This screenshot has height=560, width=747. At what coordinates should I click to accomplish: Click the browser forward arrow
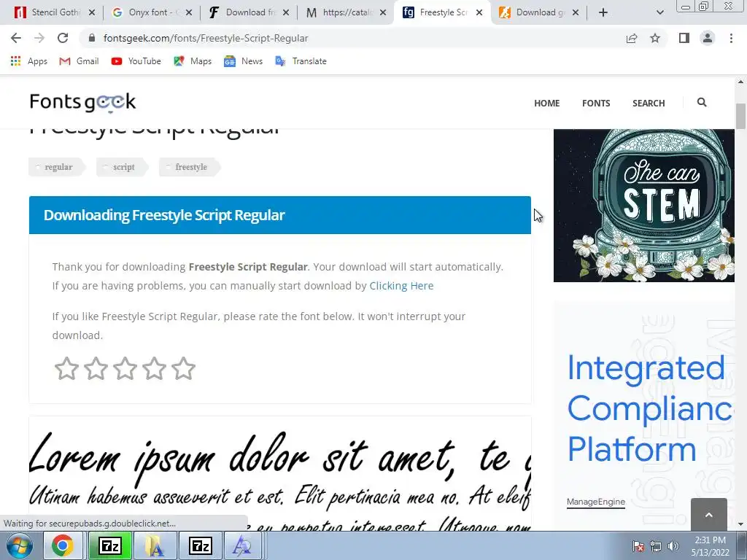coord(39,38)
